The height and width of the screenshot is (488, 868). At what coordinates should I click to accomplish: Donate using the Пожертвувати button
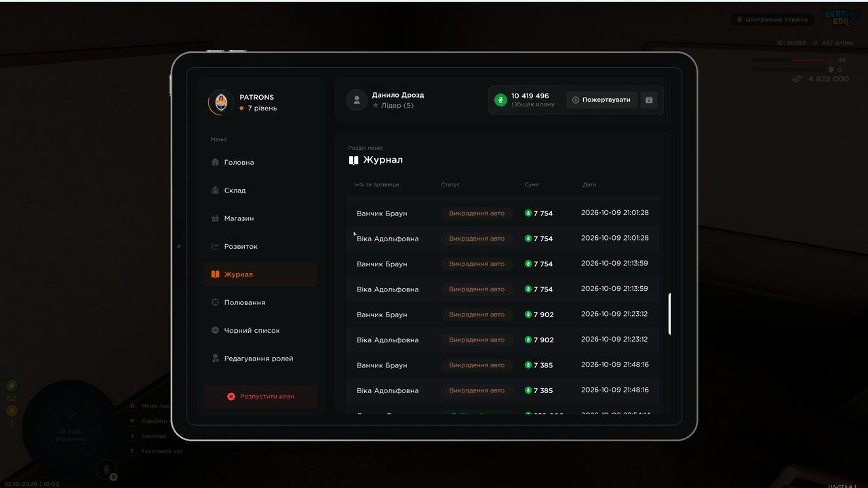click(x=601, y=100)
